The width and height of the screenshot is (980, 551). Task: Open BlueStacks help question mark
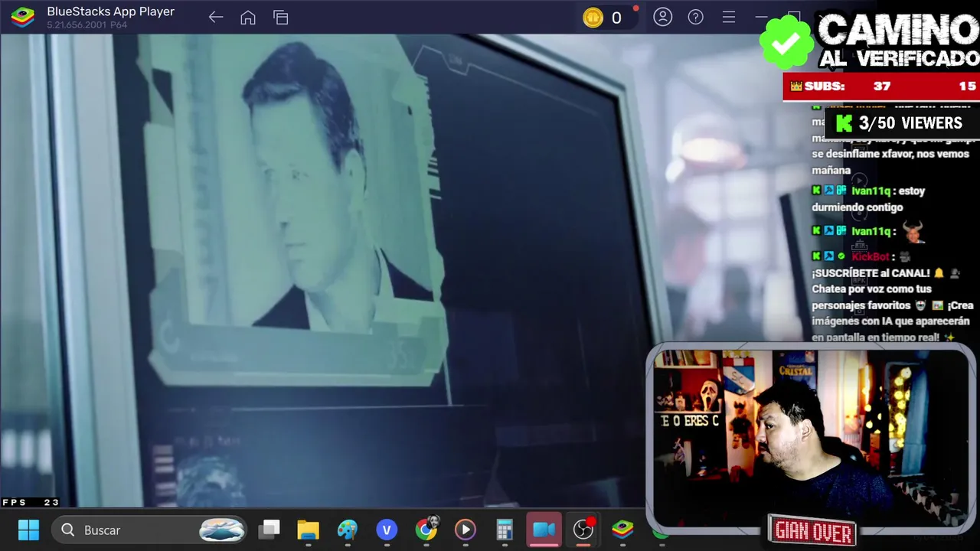pos(696,17)
